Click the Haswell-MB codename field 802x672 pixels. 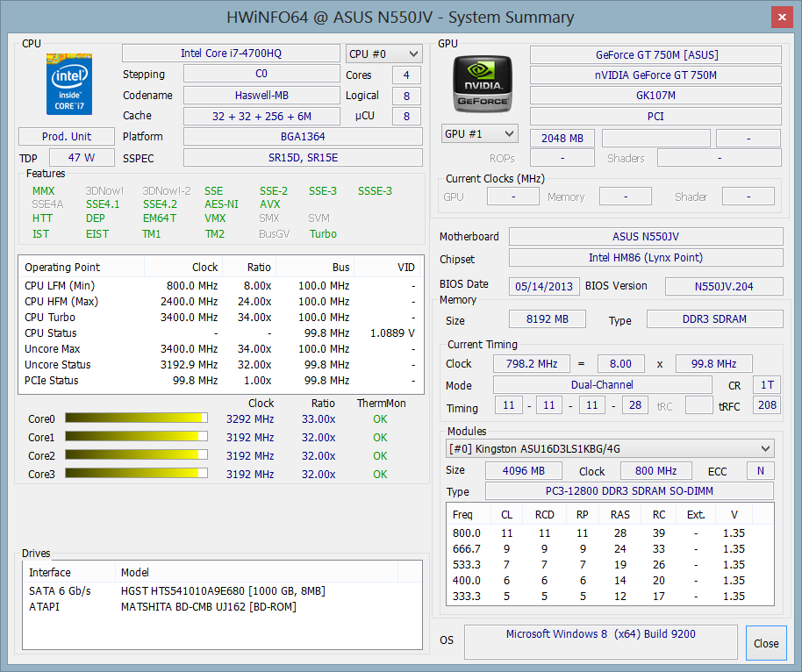261,95
